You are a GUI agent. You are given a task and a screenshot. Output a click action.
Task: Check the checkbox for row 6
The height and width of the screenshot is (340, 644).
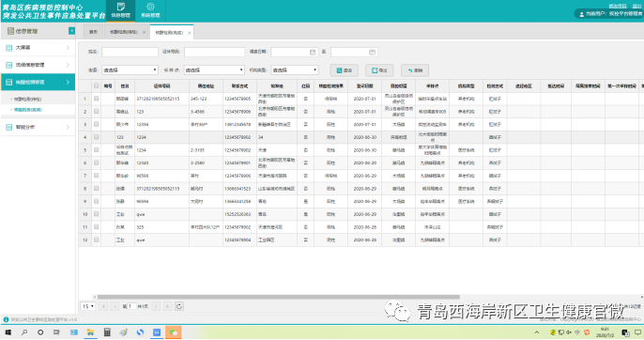pyautogui.click(x=96, y=162)
